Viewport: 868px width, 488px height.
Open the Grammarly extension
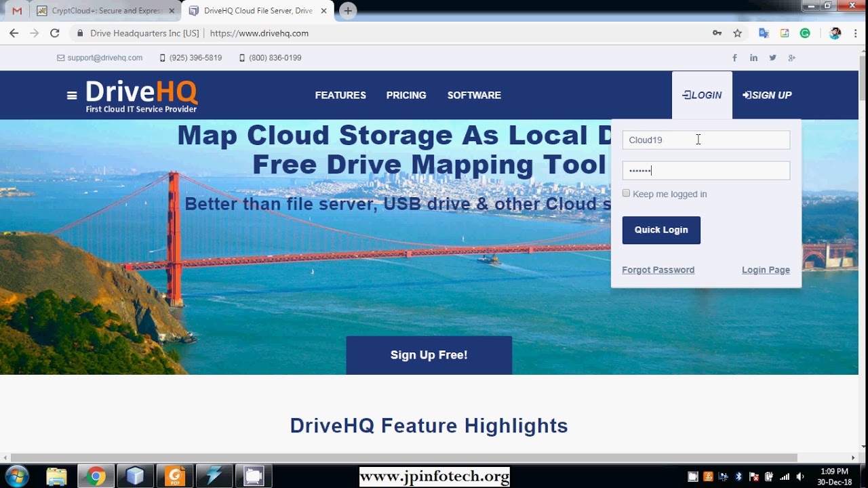(805, 33)
